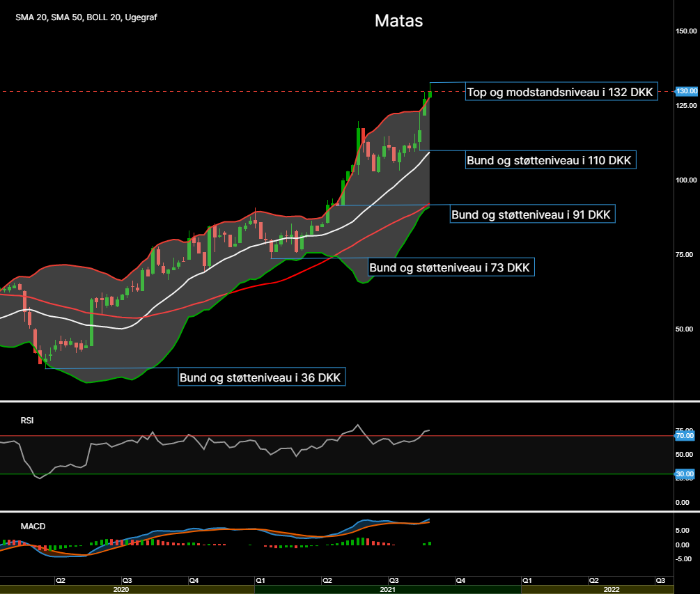The height and width of the screenshot is (594, 700).
Task: Click the RSI 0.00 axis value
Action: (x=683, y=503)
